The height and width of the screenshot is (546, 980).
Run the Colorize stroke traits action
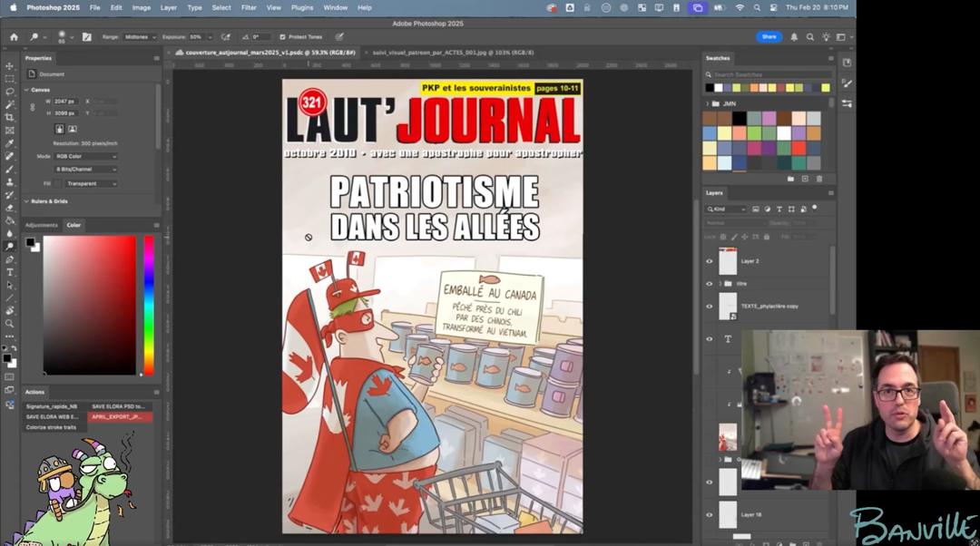[54, 427]
